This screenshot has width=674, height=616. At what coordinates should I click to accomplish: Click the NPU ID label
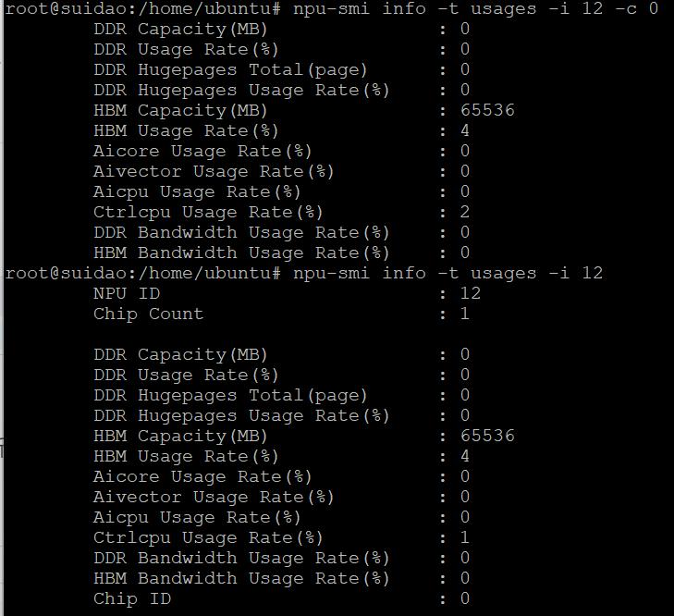127,293
